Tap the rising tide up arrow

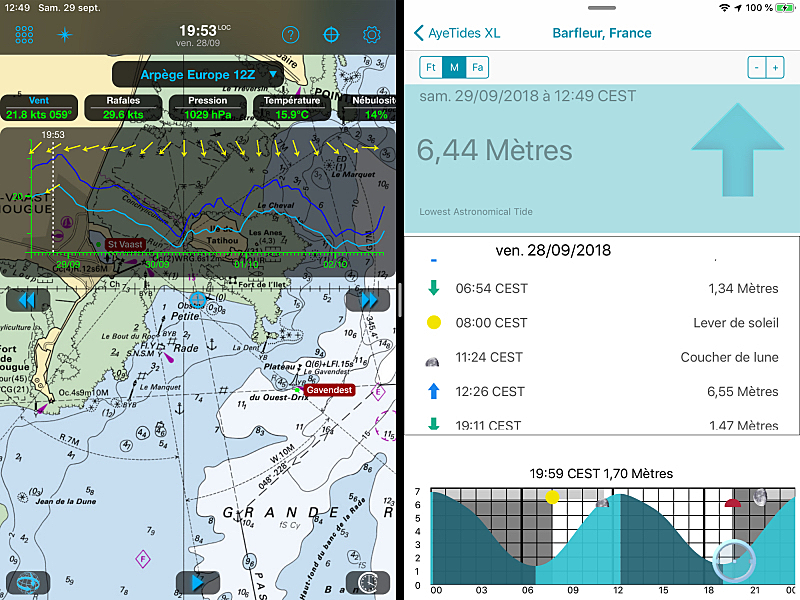[738, 149]
